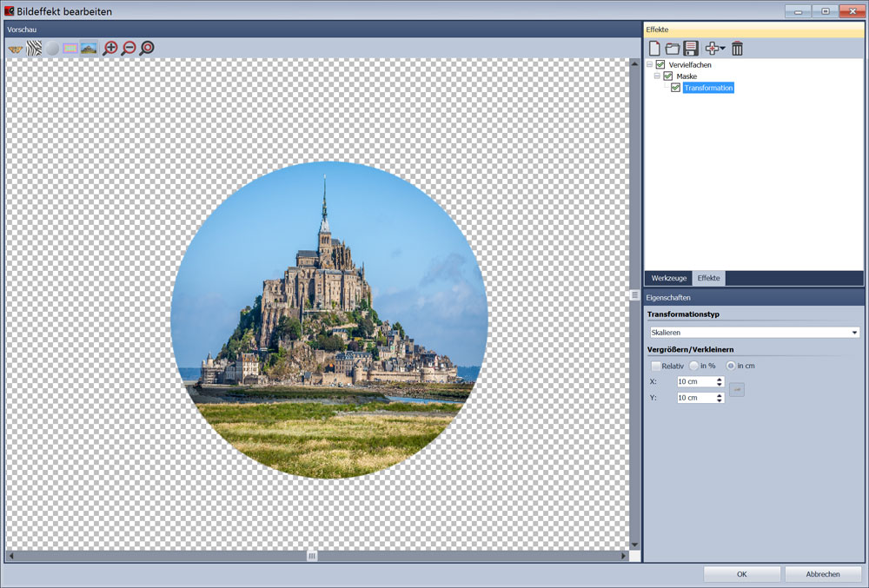This screenshot has height=588, width=869.
Task: Click into the X size field
Action: point(695,381)
